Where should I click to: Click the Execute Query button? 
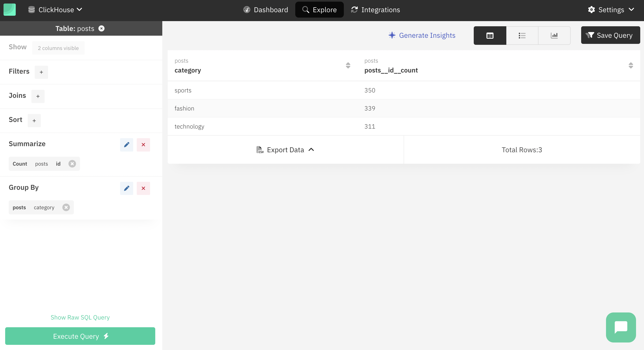tap(80, 336)
